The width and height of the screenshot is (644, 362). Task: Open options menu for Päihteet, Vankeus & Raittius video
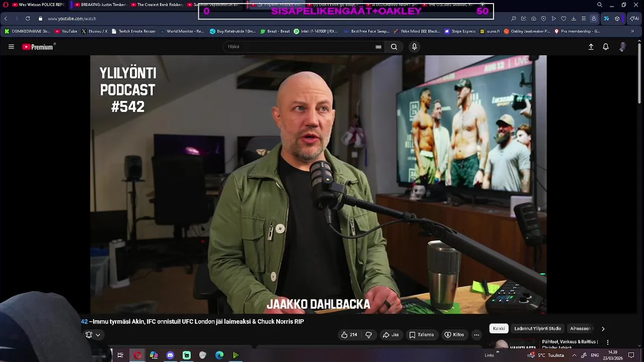click(608, 342)
